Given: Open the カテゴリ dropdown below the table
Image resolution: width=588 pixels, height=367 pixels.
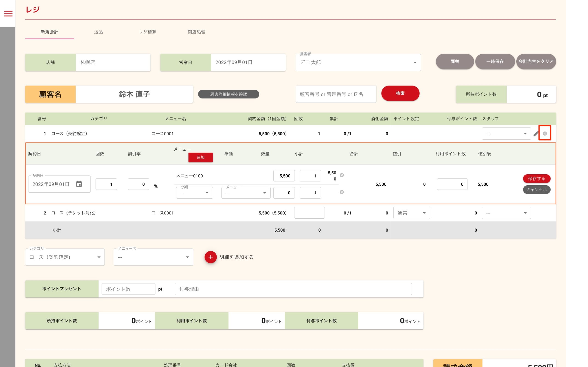Looking at the screenshot, I should 65,257.
